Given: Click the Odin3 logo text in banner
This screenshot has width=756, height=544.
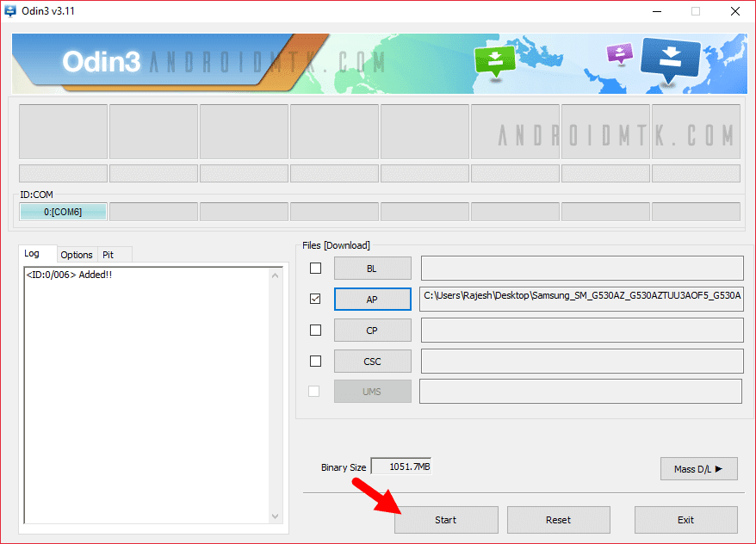Looking at the screenshot, I should pos(102,62).
